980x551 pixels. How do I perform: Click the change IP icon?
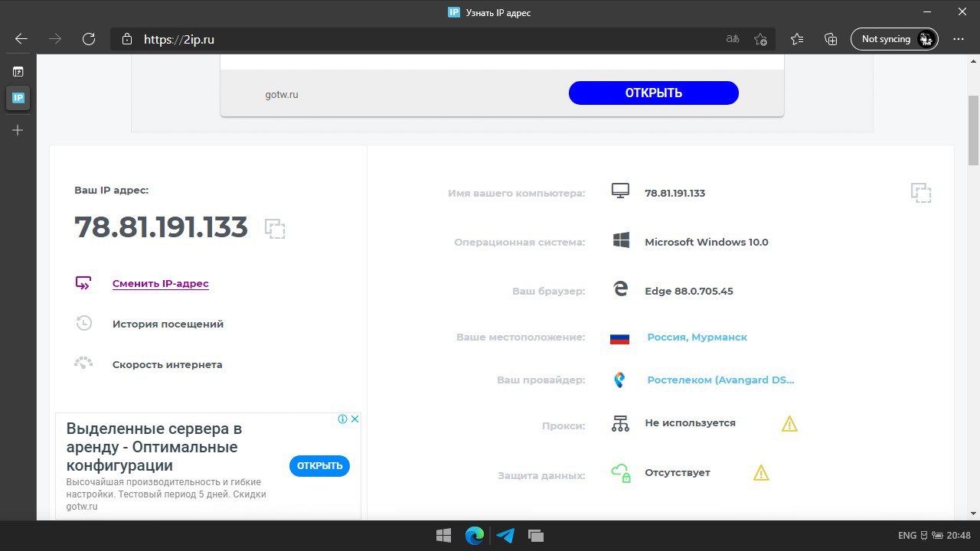(x=83, y=283)
